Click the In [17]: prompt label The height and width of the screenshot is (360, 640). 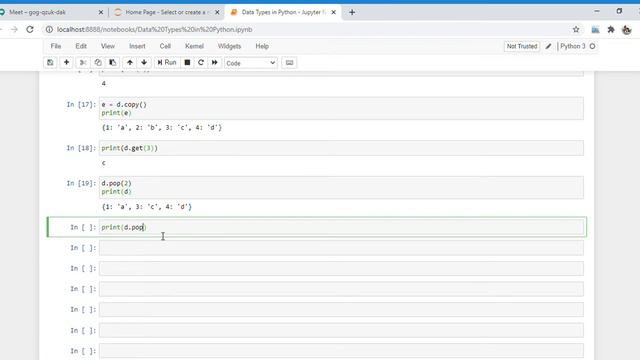[81, 104]
